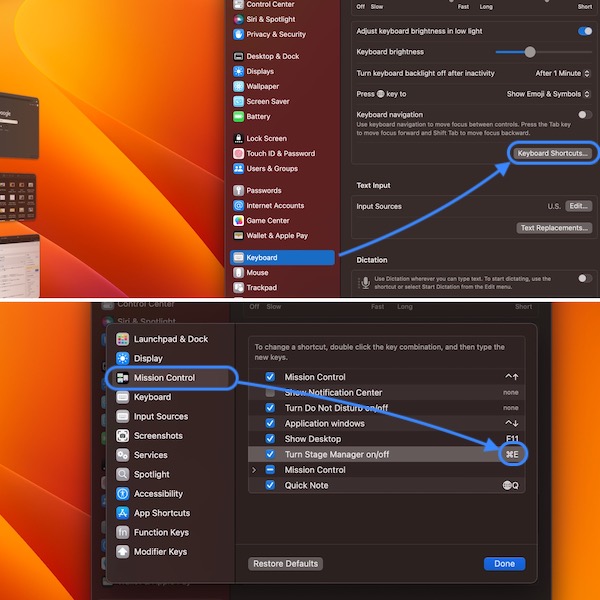The image size is (600, 600).
Task: Click the F11 Show Desktop shortcut
Action: (x=512, y=439)
